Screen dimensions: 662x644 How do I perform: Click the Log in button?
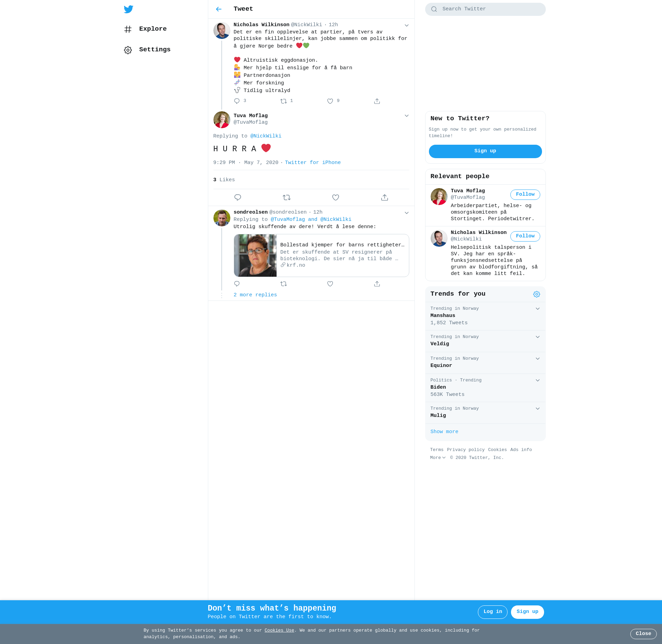point(492,612)
